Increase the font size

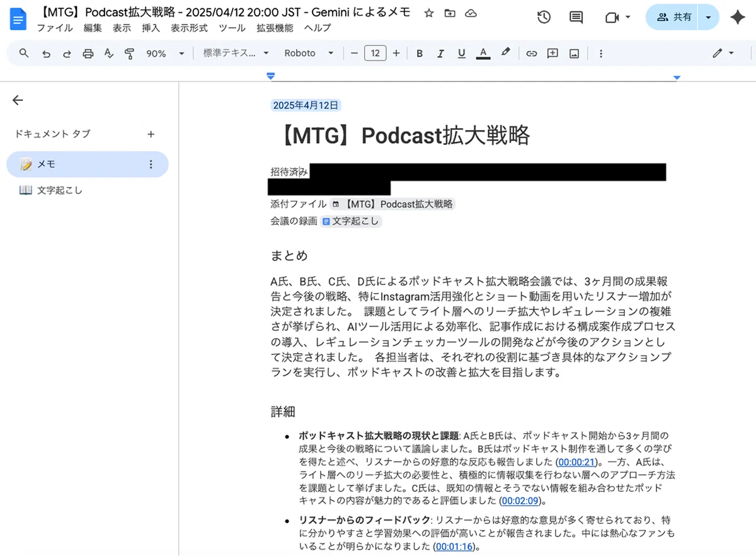(x=396, y=54)
